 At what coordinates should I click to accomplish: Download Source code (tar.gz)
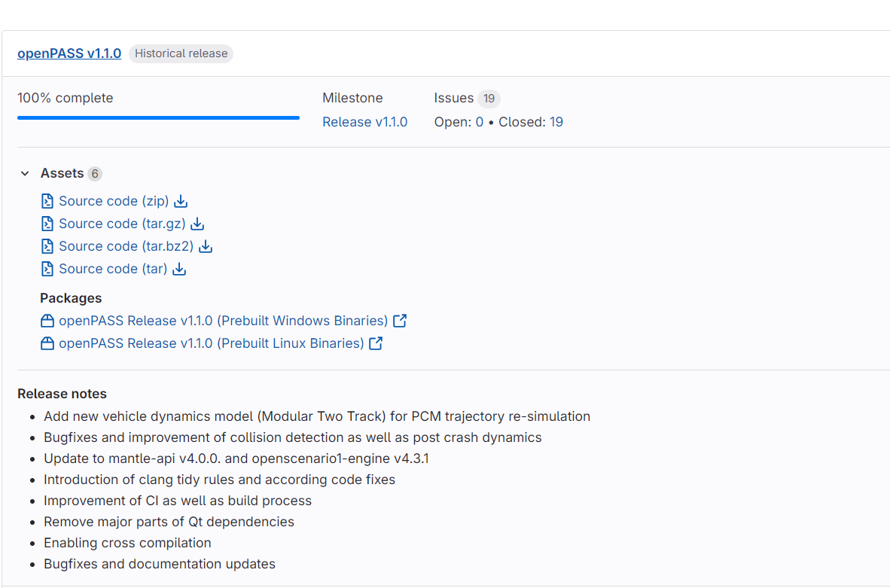(122, 224)
